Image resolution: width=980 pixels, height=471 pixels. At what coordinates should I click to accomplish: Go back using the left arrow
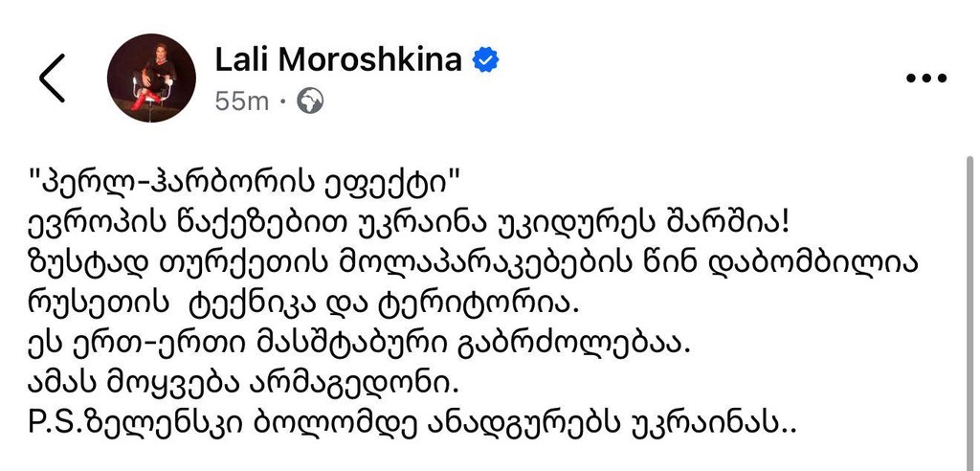tap(52, 78)
